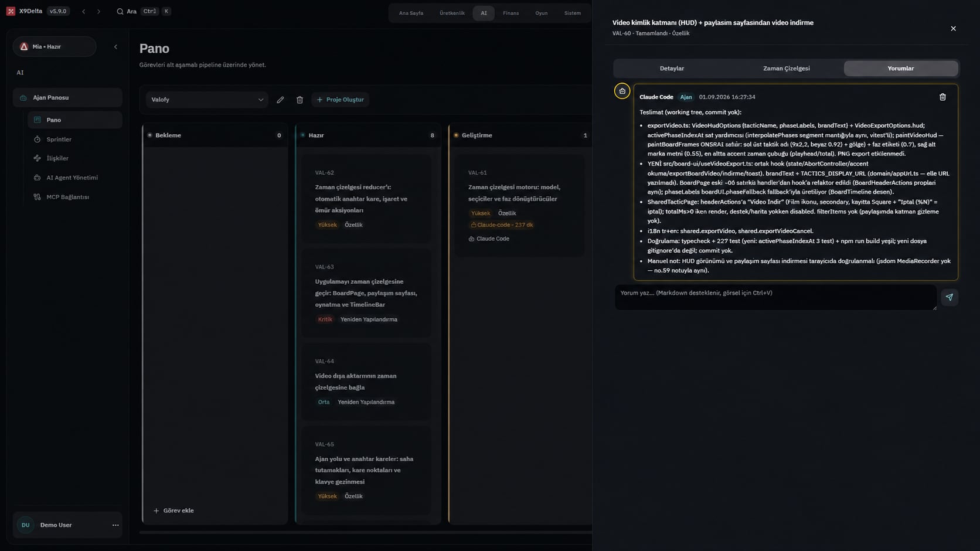
Task: Open MCP Bağlantısı in the sidebar
Action: (x=74, y=197)
